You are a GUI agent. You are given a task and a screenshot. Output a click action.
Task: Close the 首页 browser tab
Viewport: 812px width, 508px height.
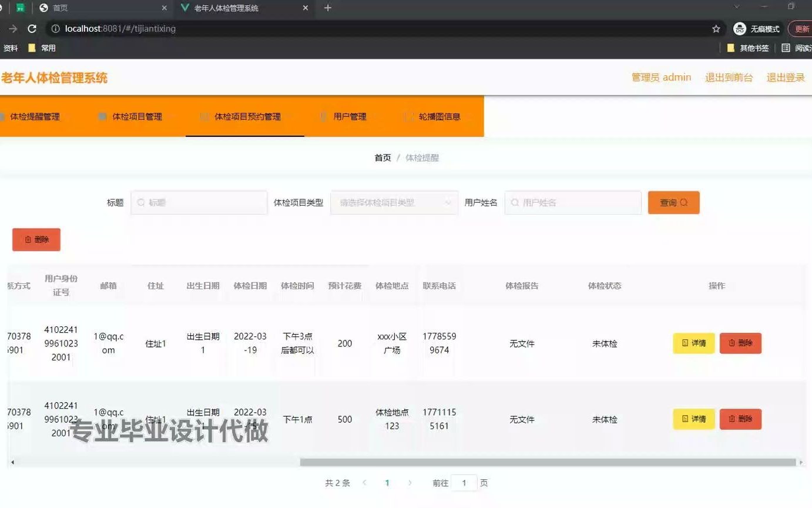(x=164, y=8)
